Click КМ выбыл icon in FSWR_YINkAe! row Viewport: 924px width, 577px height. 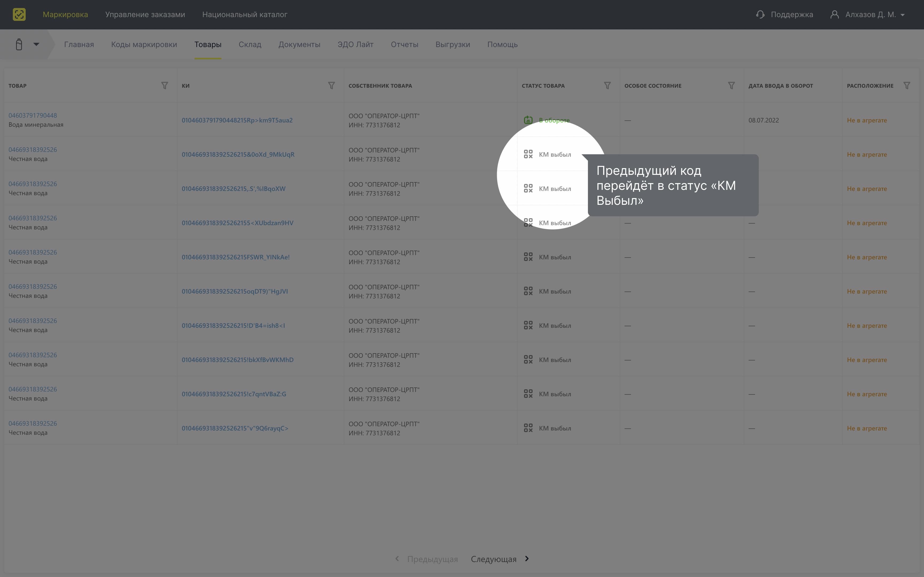528,257
